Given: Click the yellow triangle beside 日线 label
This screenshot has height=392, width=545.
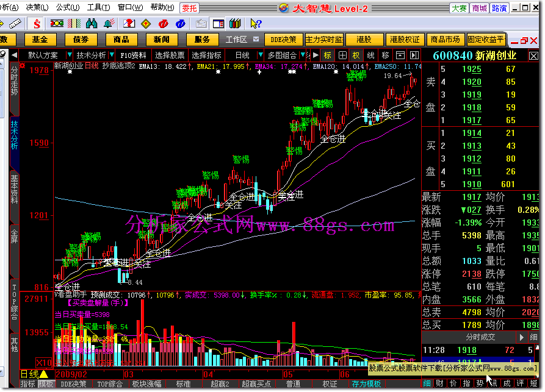Looking at the screenshot, I should [x=44, y=374].
